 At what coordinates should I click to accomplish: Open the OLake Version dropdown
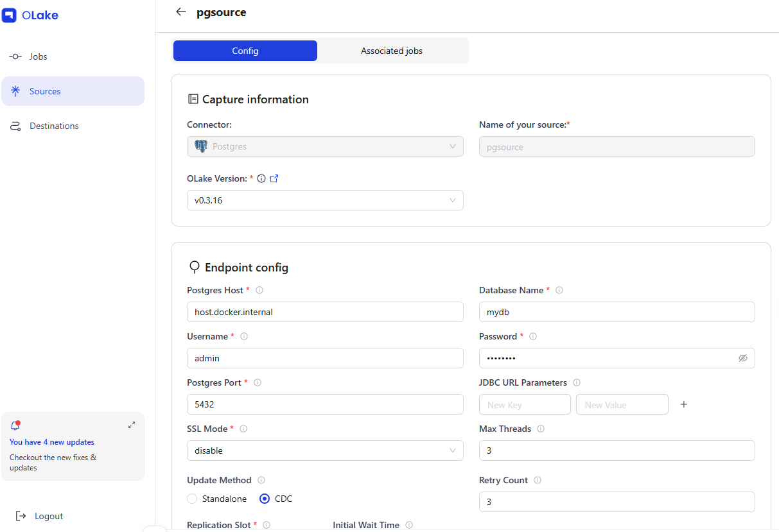(x=325, y=200)
